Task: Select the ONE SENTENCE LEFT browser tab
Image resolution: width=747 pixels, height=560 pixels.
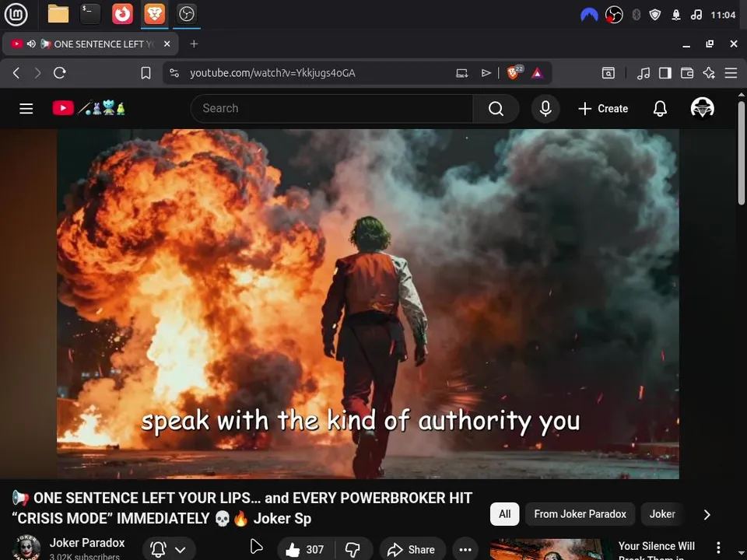Action: coord(90,44)
